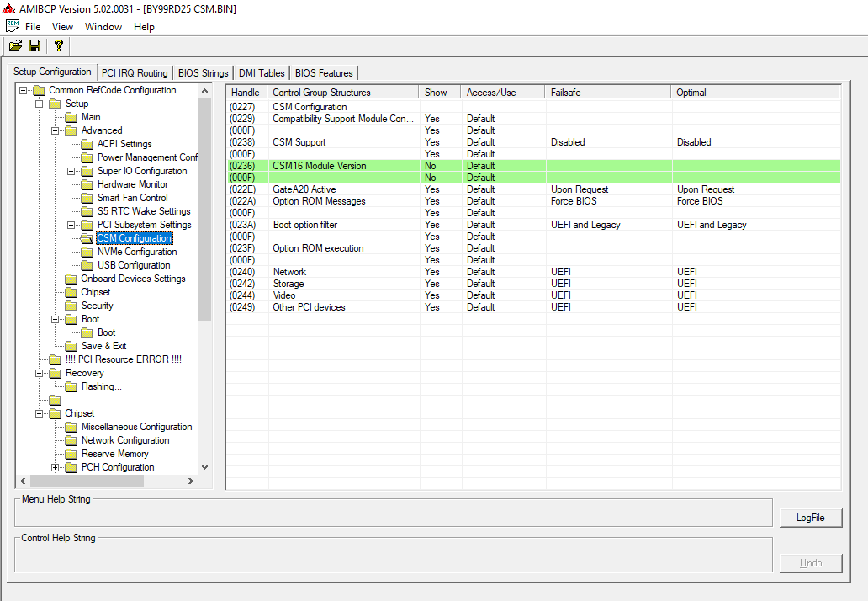Click folder icon of Onboard Devices Settings

pyautogui.click(x=71, y=279)
